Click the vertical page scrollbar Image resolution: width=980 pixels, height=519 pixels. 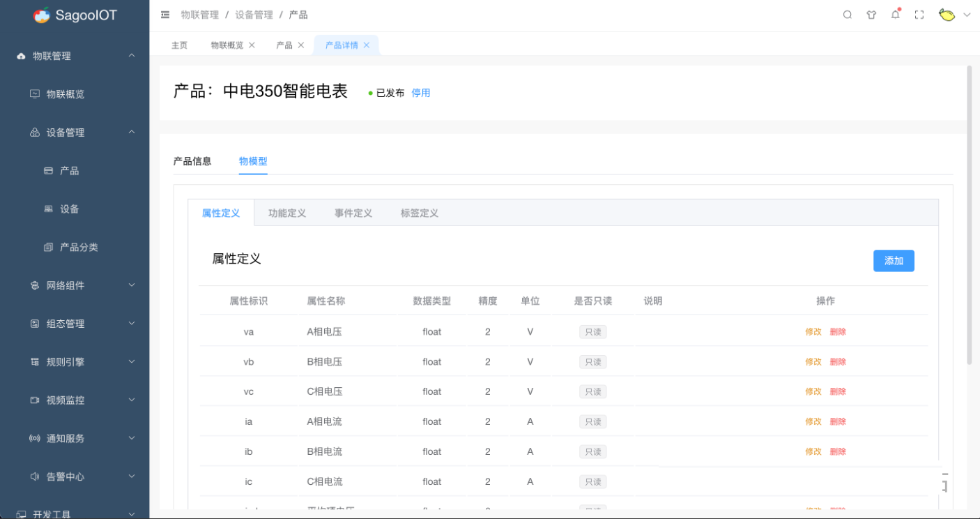(x=969, y=215)
